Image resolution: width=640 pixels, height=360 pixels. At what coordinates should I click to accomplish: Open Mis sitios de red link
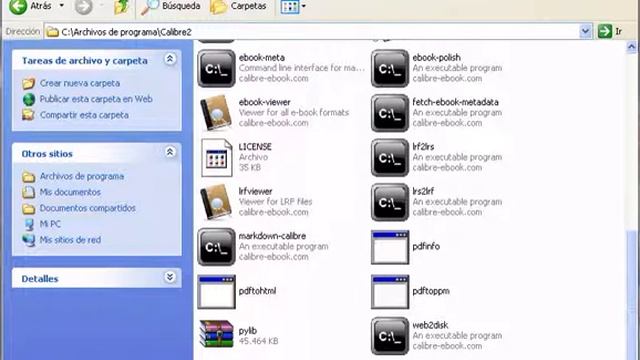pos(70,240)
